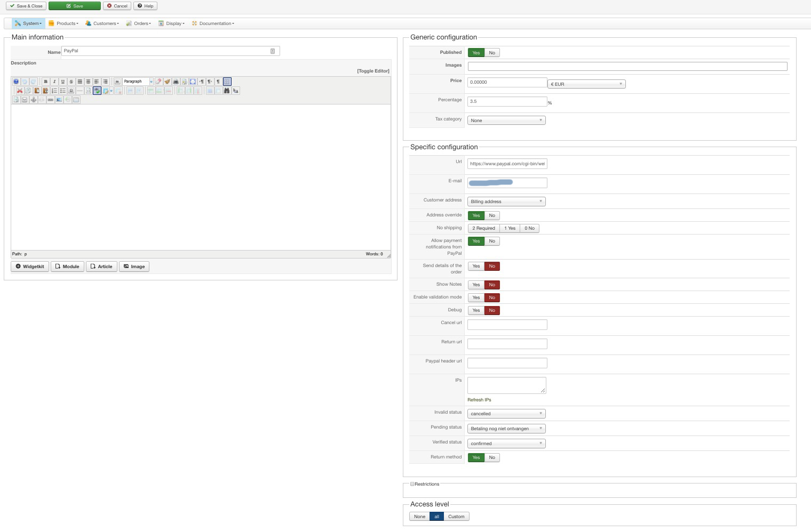811x532 pixels.
Task: Open the Tax category dropdown
Action: 506,120
